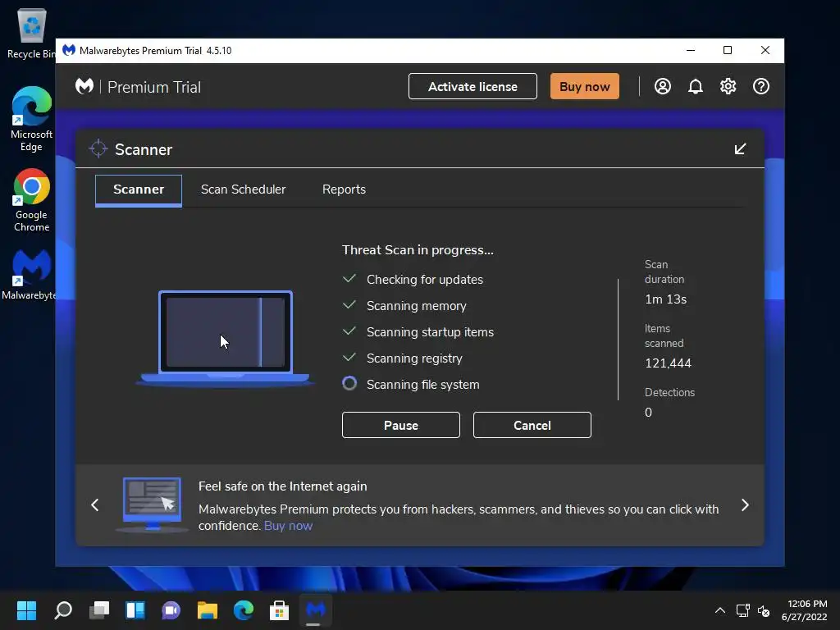Click the muted volume tray icon

(764, 610)
